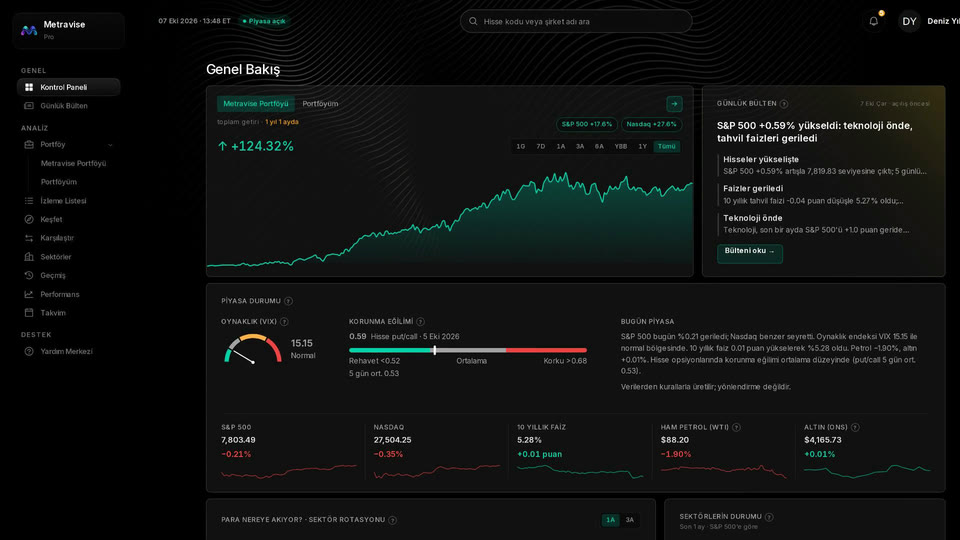
Task: Click the Metravise logo icon
Action: coord(29,30)
